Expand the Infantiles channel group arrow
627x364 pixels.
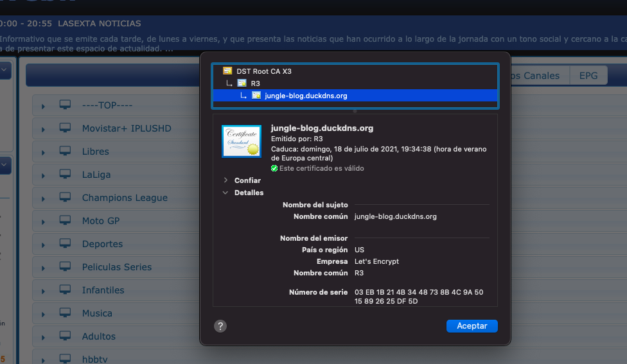pyautogui.click(x=44, y=291)
